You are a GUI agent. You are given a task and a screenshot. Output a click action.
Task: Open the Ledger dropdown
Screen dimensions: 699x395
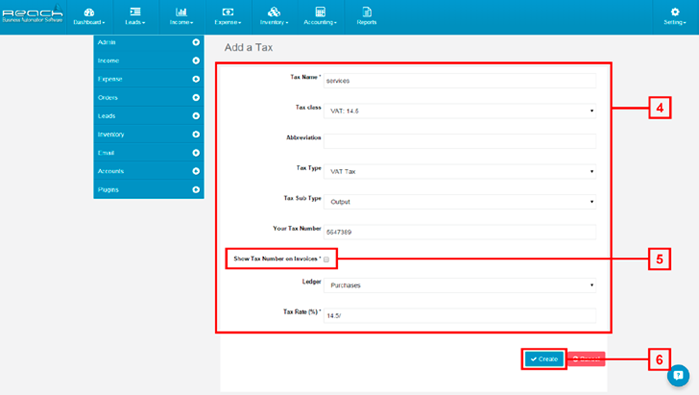460,285
